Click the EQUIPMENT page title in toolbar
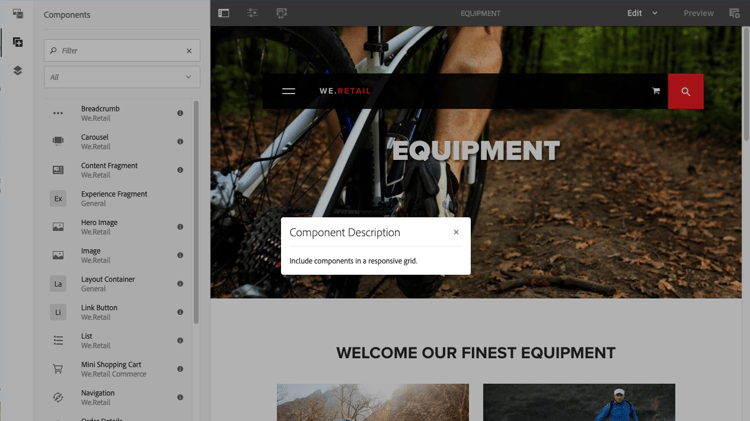 click(x=480, y=13)
